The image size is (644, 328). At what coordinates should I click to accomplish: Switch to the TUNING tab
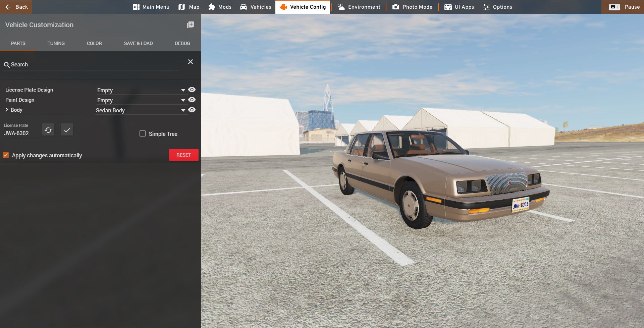point(56,43)
